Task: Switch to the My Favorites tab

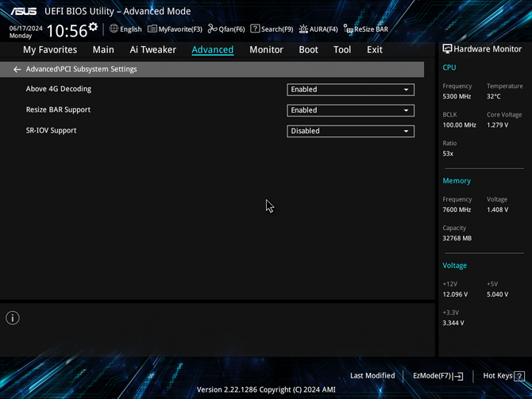Action: [x=50, y=50]
